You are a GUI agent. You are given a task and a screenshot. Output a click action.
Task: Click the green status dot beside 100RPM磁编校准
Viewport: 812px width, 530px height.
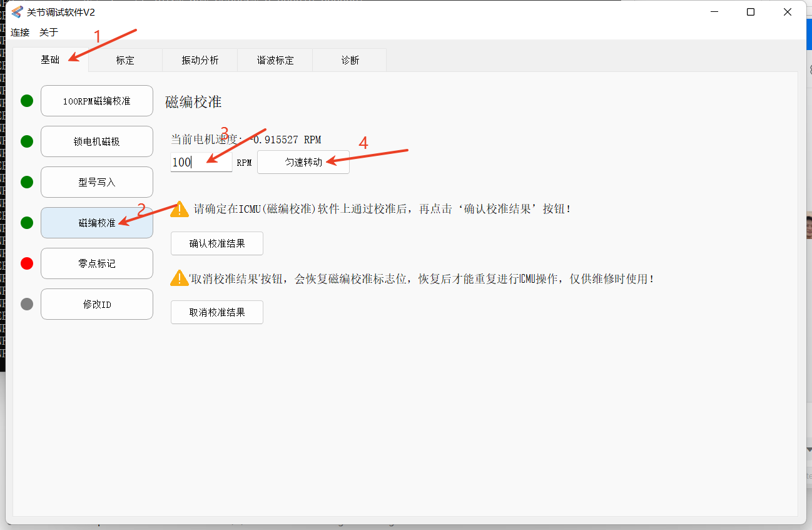point(27,101)
